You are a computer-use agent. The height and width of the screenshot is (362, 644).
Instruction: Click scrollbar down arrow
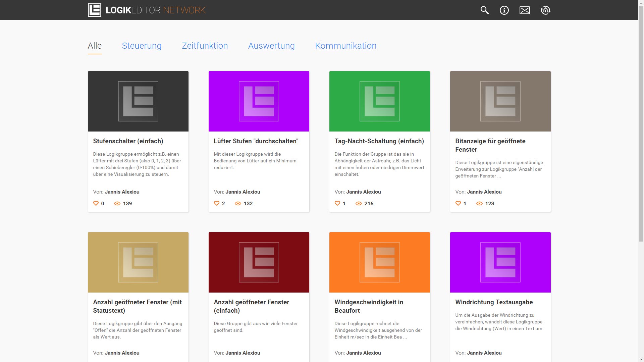pyautogui.click(x=641, y=359)
